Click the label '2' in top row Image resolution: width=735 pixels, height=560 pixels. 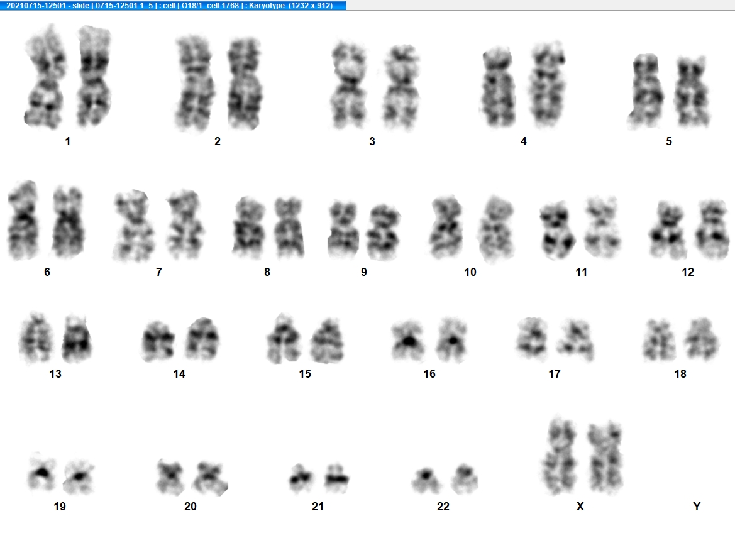[x=218, y=141]
